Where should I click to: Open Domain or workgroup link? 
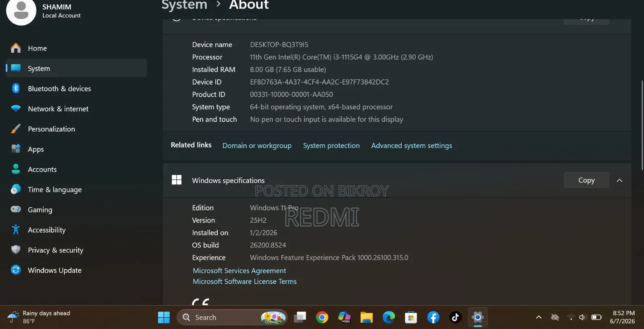pos(257,146)
